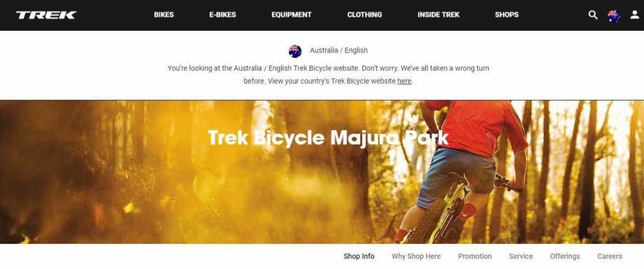
Task: Click the Trek logo in the header
Action: click(46, 15)
